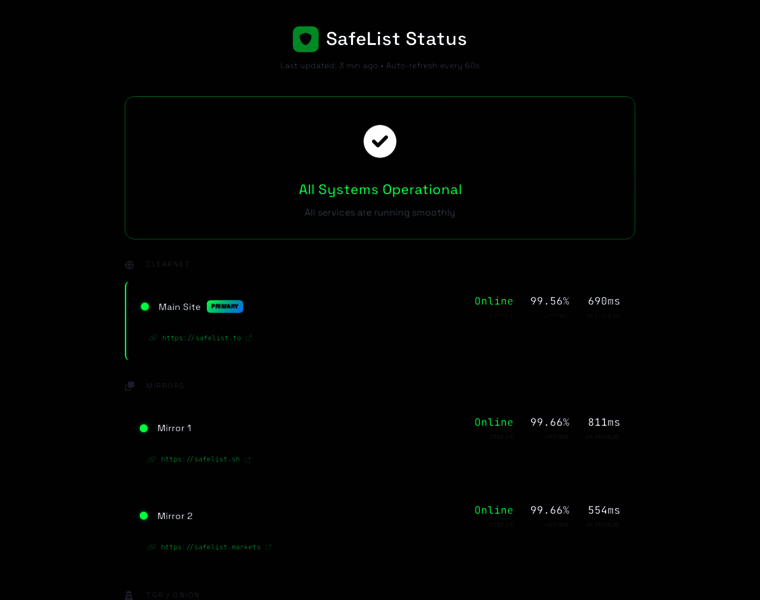Viewport: 760px width, 600px height.
Task: Click the green status dot beside Mirror 2
Action: tap(144, 516)
